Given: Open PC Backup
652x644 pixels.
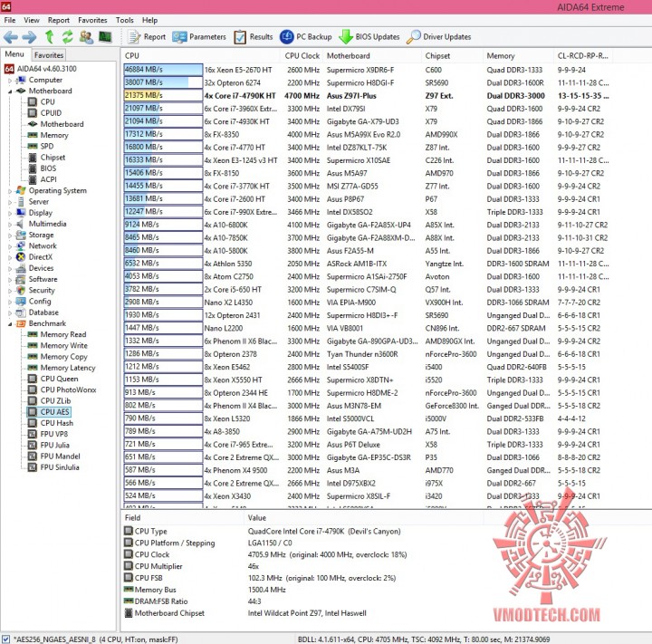Looking at the screenshot, I should (x=306, y=36).
